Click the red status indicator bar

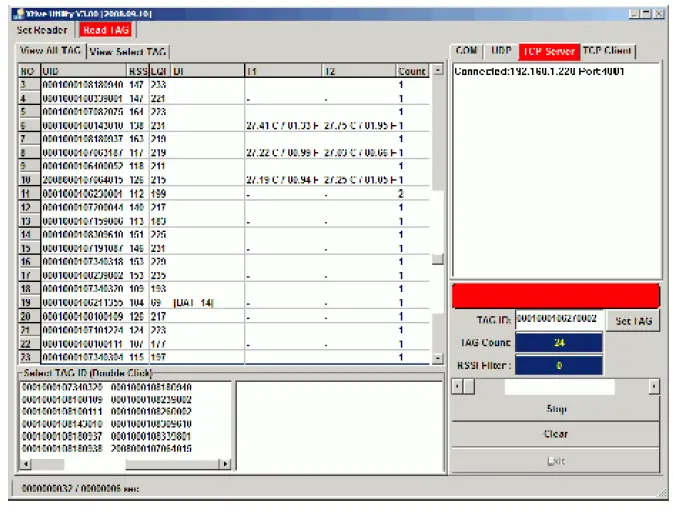coord(555,296)
